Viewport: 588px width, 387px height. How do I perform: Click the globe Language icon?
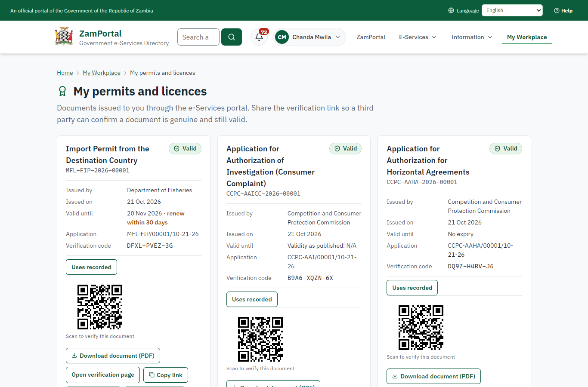[x=451, y=10]
